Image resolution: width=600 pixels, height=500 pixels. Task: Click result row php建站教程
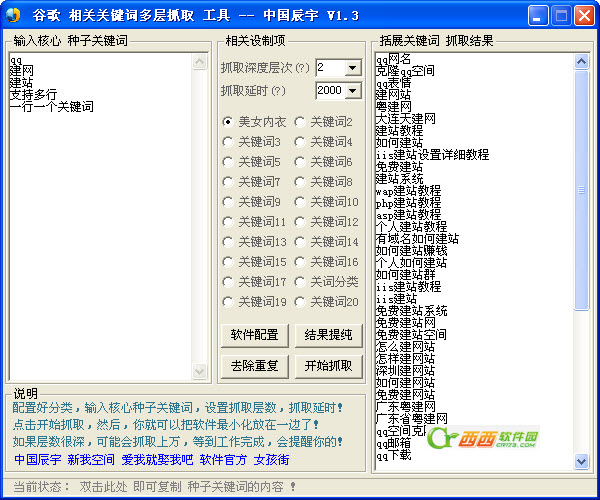[x=408, y=202]
